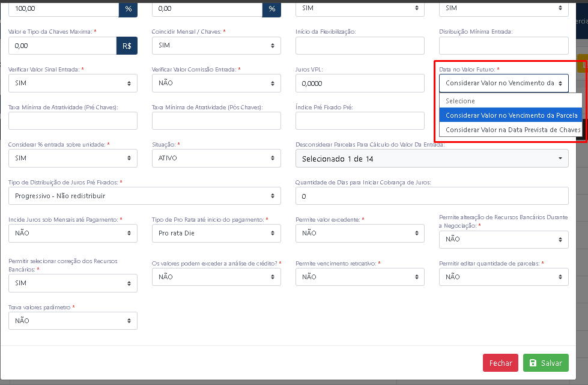Choose 'Considerar Valor na Data Prevista de Chaves' option
This screenshot has width=588, height=385.
pos(511,130)
